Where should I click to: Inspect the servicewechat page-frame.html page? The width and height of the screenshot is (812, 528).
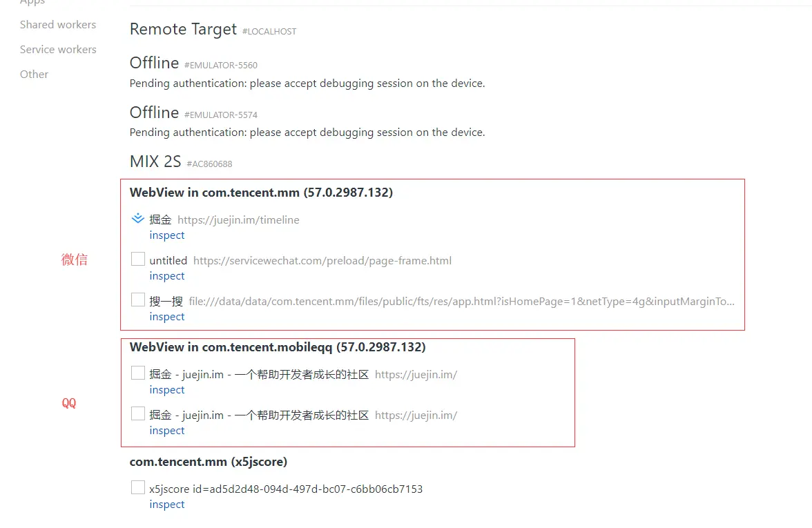coord(167,276)
